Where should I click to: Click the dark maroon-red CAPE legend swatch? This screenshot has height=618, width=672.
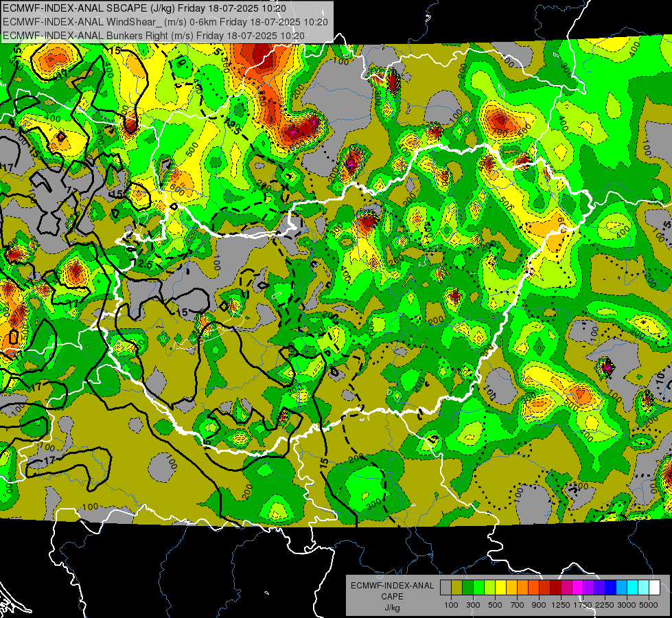[555, 588]
